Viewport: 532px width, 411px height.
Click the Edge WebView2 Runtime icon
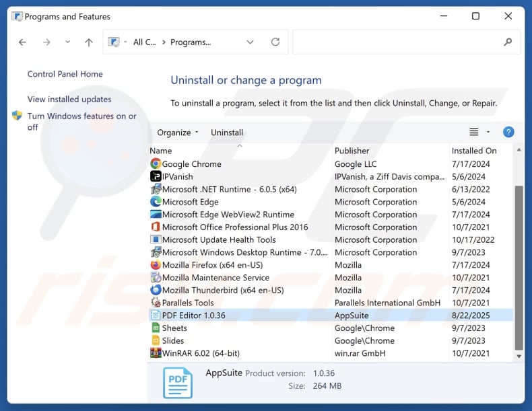(x=156, y=215)
